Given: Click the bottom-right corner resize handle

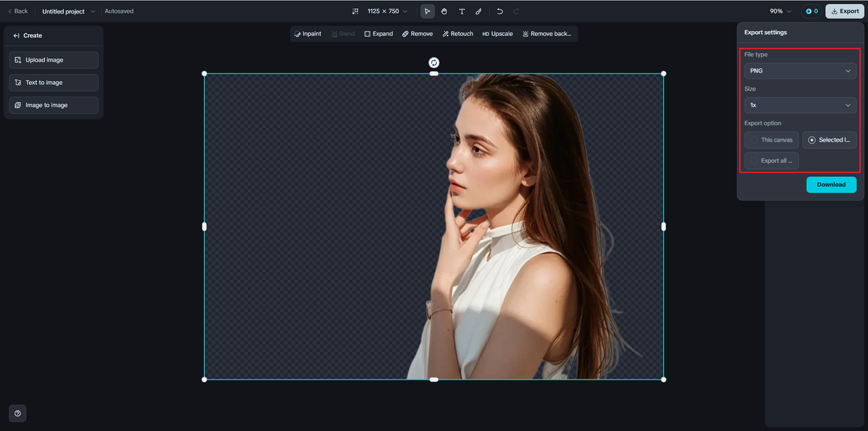Looking at the screenshot, I should (663, 379).
